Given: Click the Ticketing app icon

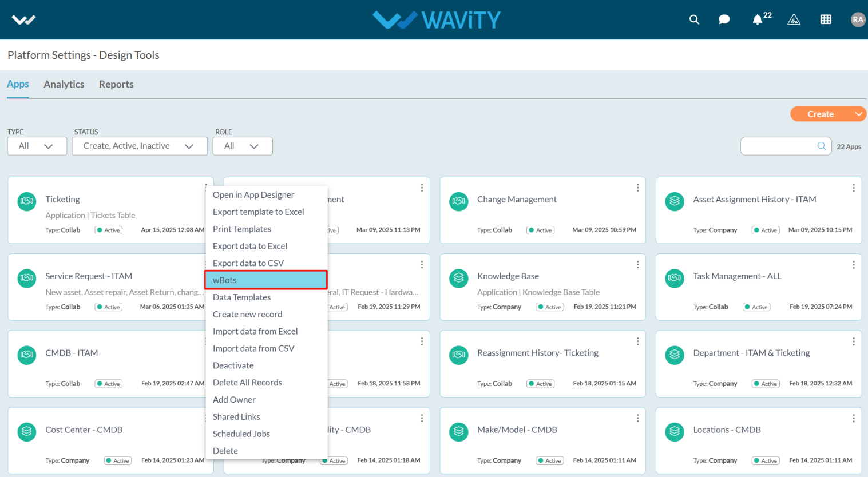Looking at the screenshot, I should [x=27, y=201].
